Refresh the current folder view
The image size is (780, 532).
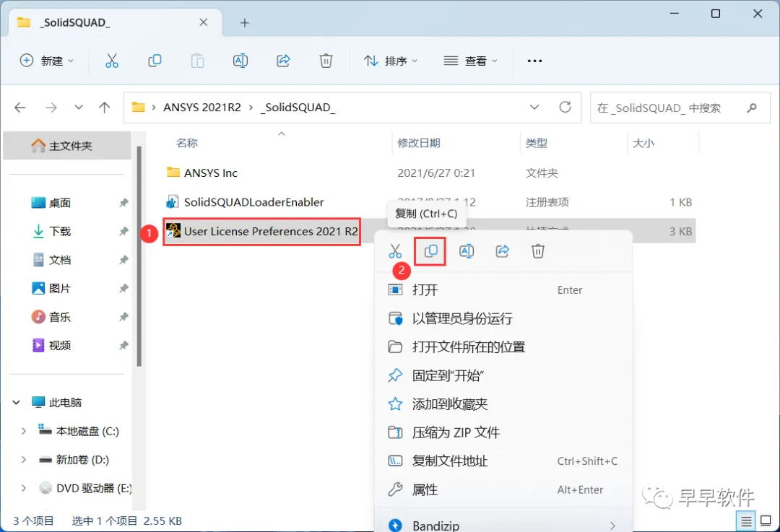pos(565,107)
